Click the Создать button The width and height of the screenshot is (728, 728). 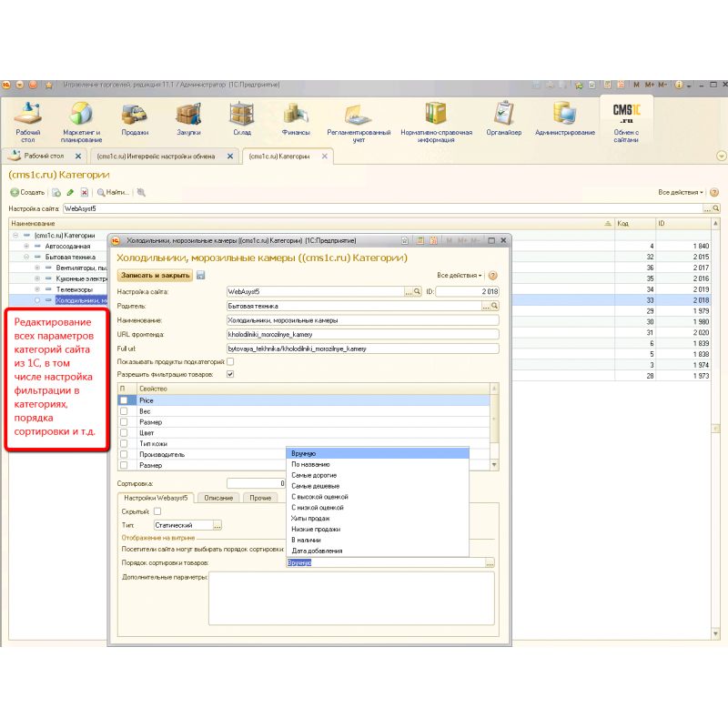(x=27, y=193)
